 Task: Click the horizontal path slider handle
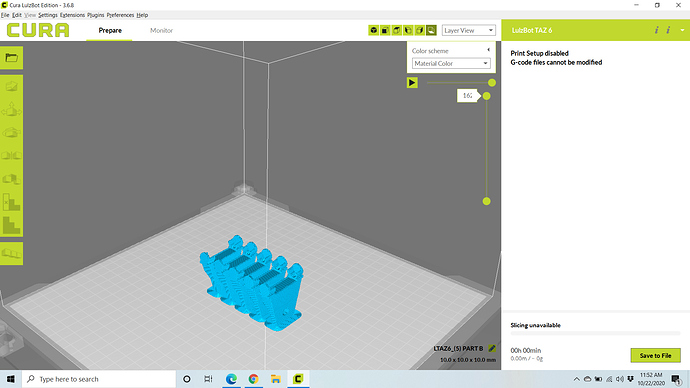[492, 83]
